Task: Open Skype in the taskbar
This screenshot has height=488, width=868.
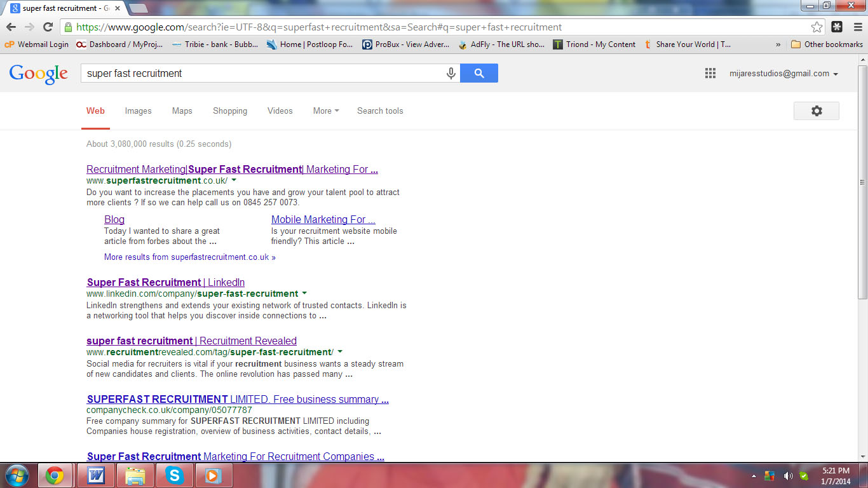Action: pos(174,475)
